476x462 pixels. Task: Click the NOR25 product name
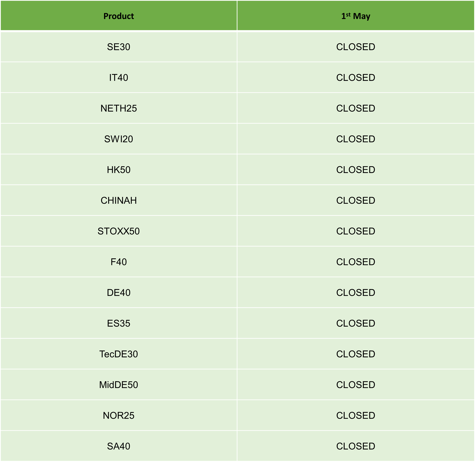pyautogui.click(x=118, y=416)
